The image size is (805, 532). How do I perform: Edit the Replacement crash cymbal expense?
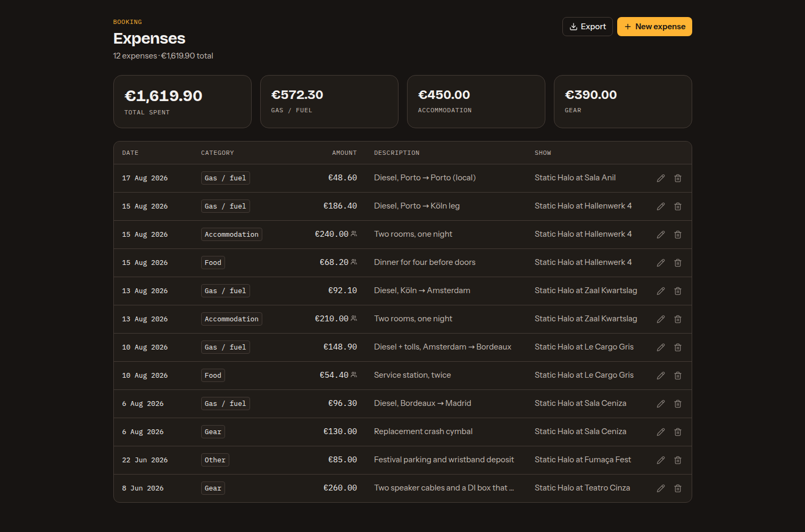pyautogui.click(x=661, y=432)
